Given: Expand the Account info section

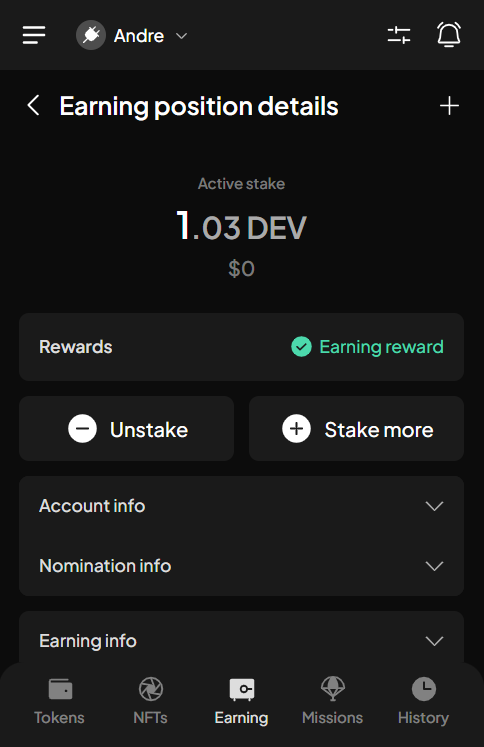Looking at the screenshot, I should [242, 506].
